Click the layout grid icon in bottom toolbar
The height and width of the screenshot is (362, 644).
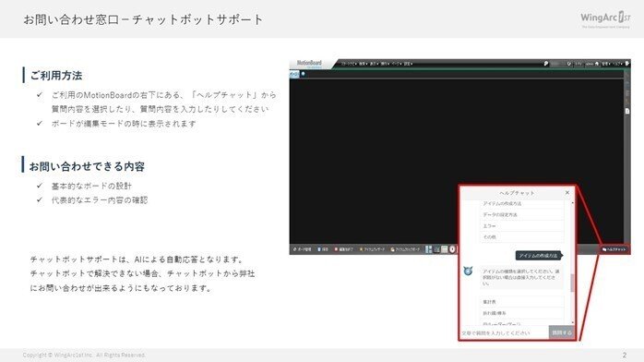pos(429,249)
